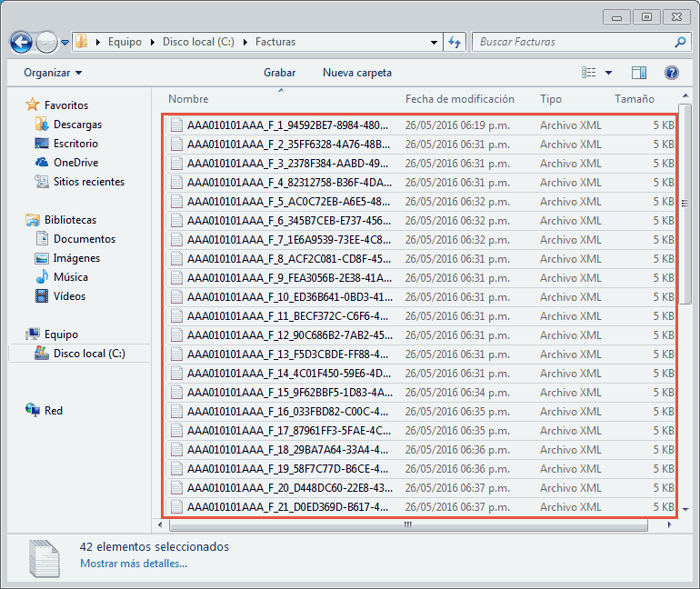This screenshot has height=589, width=700.
Task: Click the horizontal scrollbar thumb
Action: 408,524
